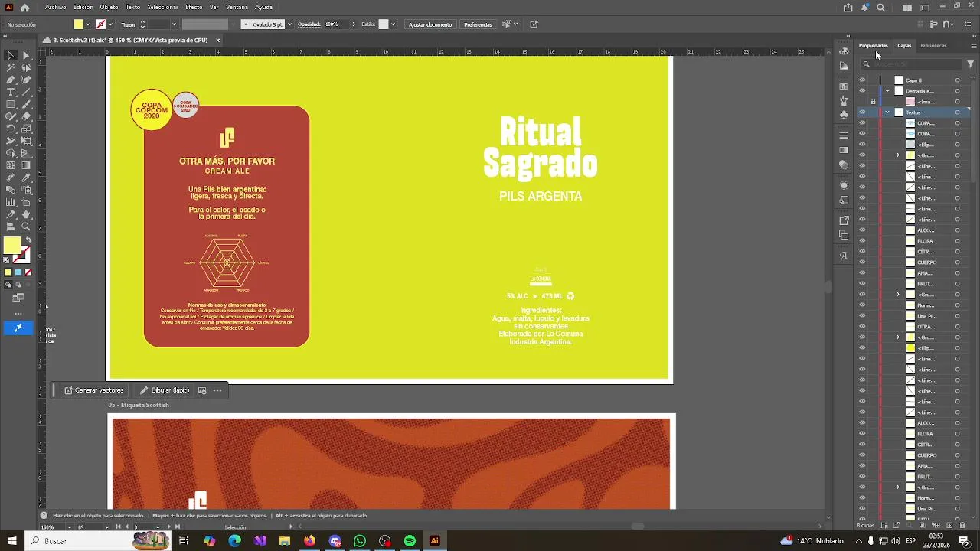Open the Ovalado 5 pt brush dropdown

tap(289, 24)
